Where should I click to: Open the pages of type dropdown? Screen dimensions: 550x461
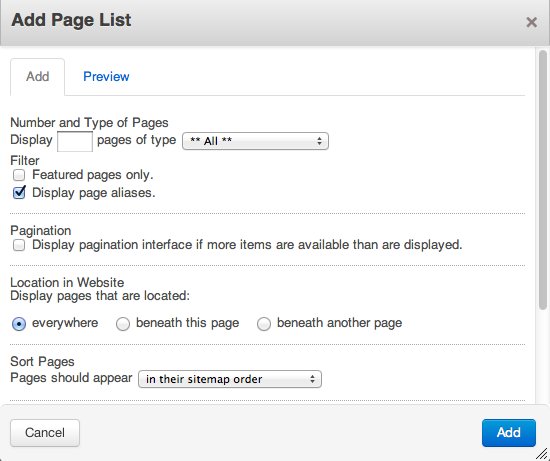pyautogui.click(x=255, y=141)
